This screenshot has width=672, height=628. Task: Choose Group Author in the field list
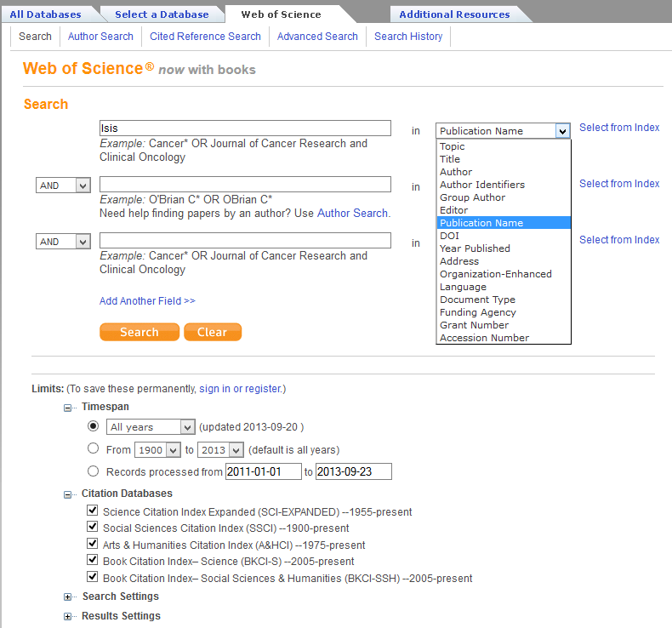pyautogui.click(x=504, y=197)
